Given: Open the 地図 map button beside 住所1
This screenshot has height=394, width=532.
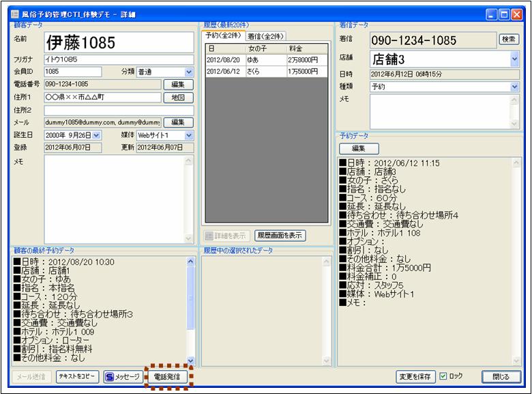Looking at the screenshot, I should 178,98.
